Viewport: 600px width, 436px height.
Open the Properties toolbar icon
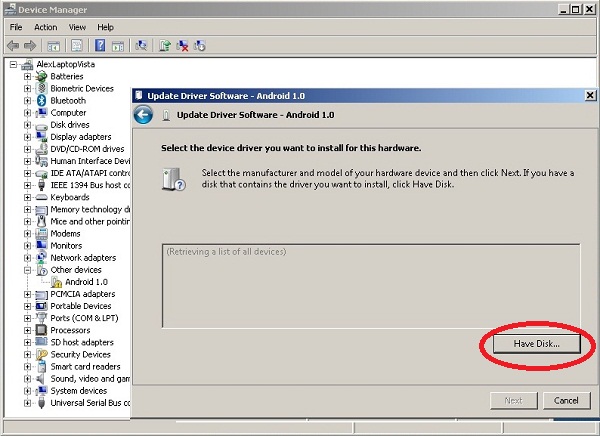click(x=77, y=46)
